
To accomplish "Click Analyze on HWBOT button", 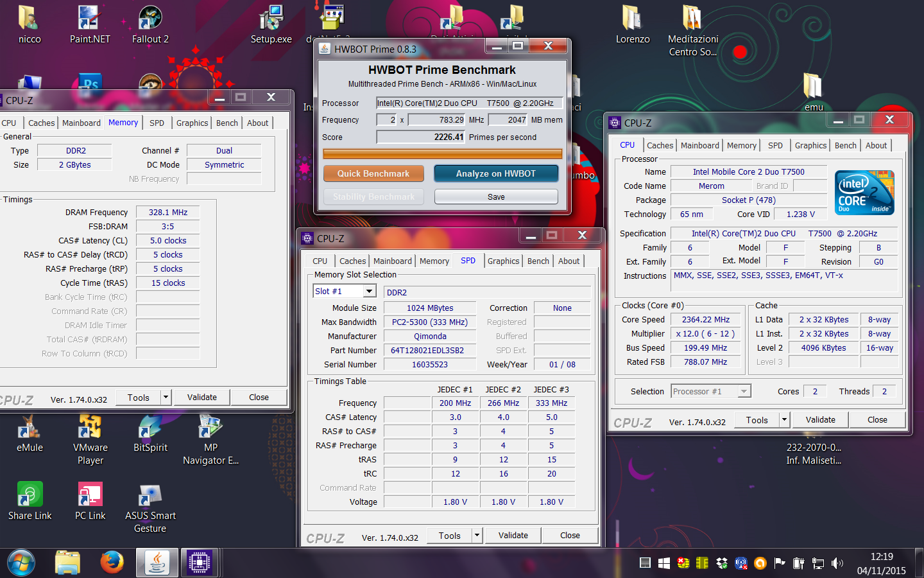I will pyautogui.click(x=495, y=173).
